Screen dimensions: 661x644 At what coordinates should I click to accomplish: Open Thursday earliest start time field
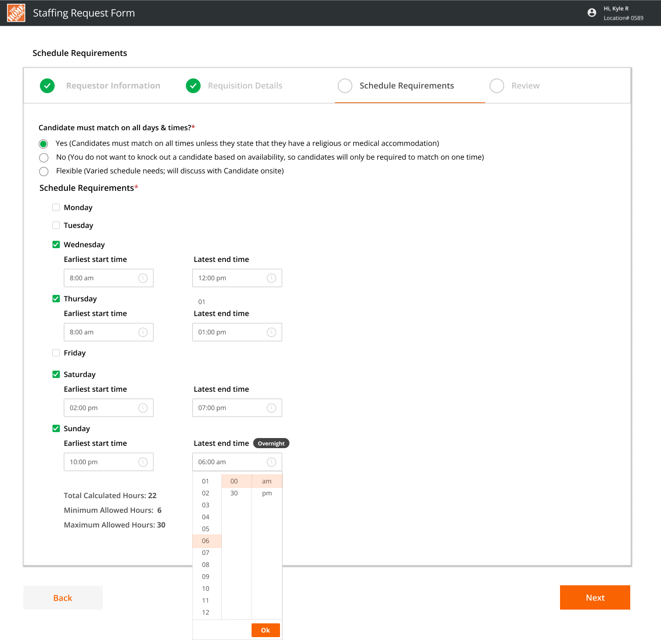coord(108,332)
